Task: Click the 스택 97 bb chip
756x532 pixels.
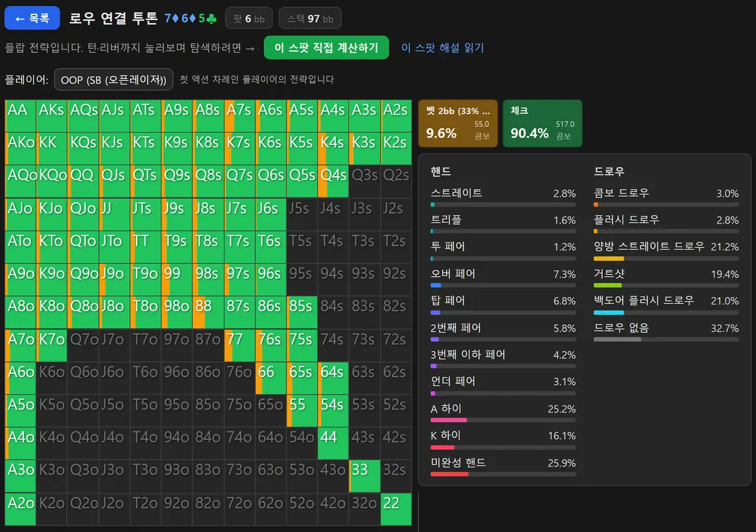Action: (310, 19)
